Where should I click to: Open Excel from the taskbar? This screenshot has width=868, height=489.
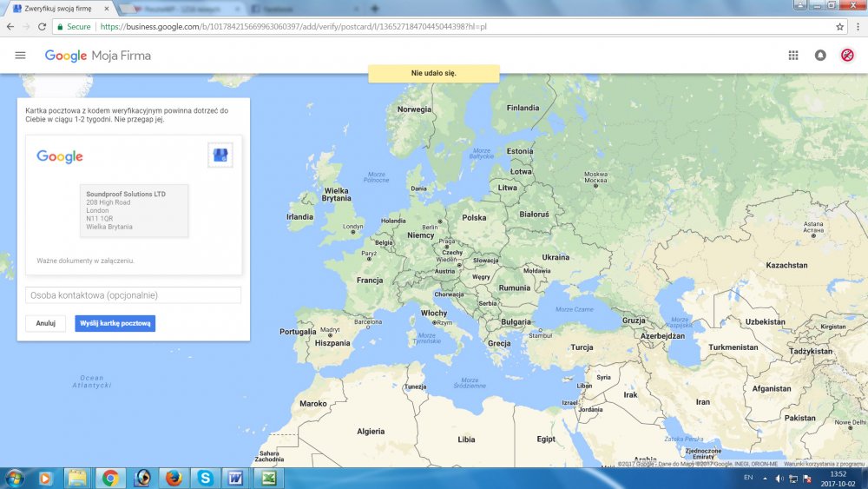point(269,478)
